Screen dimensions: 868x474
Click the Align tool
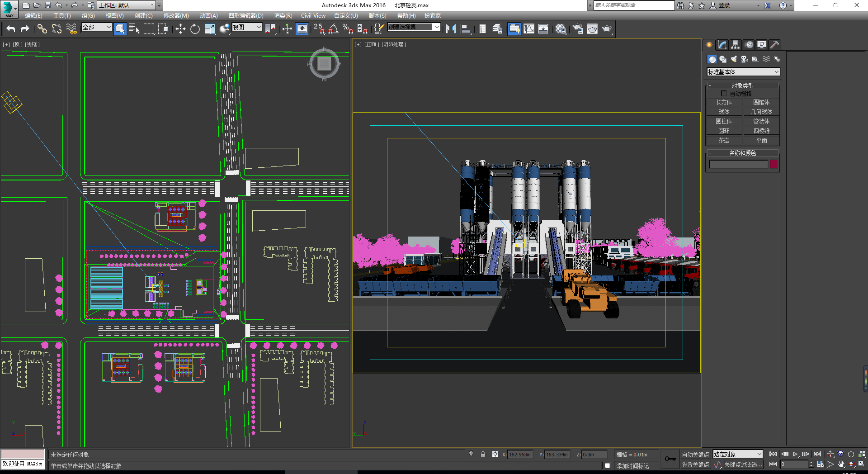pyautogui.click(x=465, y=29)
